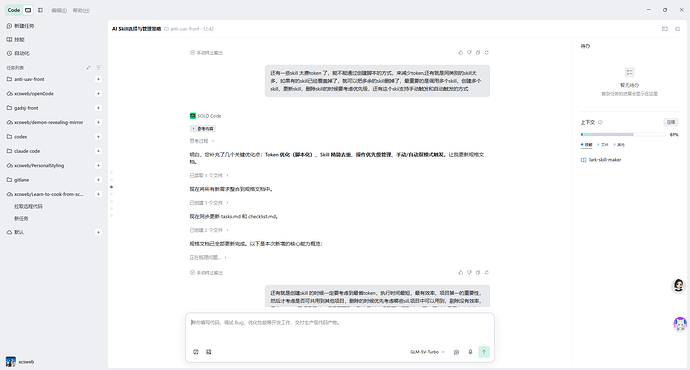Click the plus button for gadsj-front

click(x=99, y=108)
